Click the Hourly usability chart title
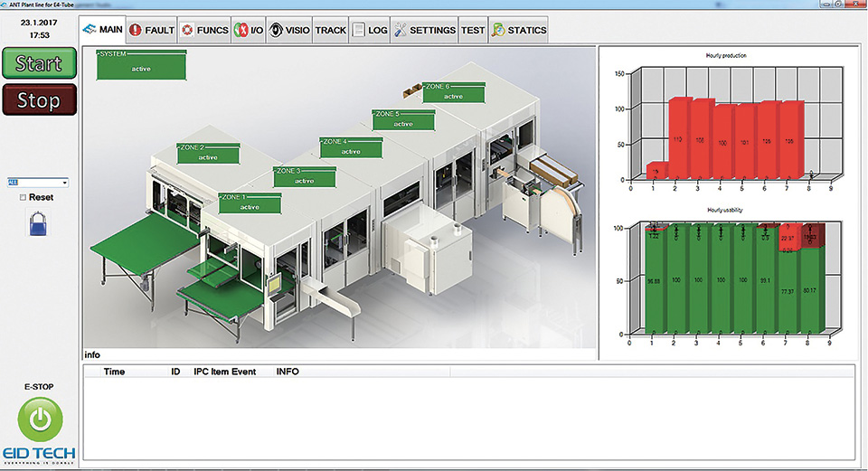The image size is (868, 471). 724,210
